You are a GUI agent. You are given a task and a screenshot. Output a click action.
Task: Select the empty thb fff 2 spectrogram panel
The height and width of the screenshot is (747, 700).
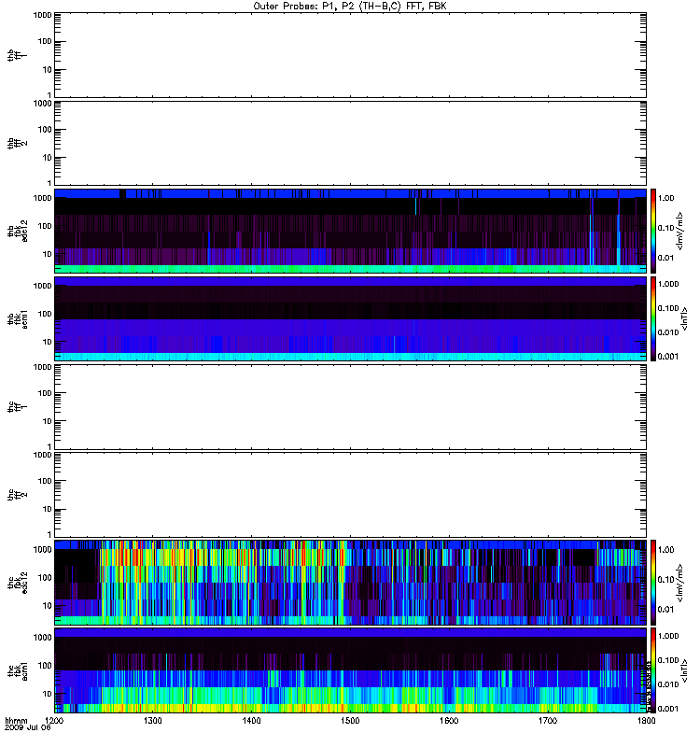[350, 144]
